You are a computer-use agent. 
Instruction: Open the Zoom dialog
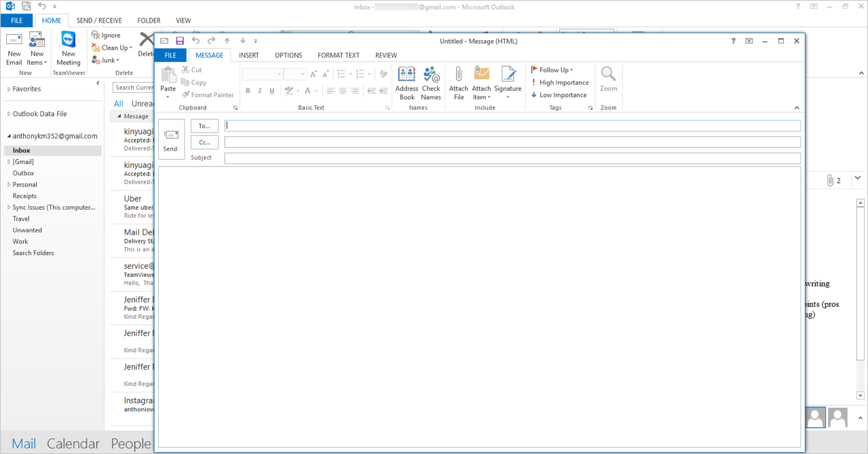coord(608,81)
